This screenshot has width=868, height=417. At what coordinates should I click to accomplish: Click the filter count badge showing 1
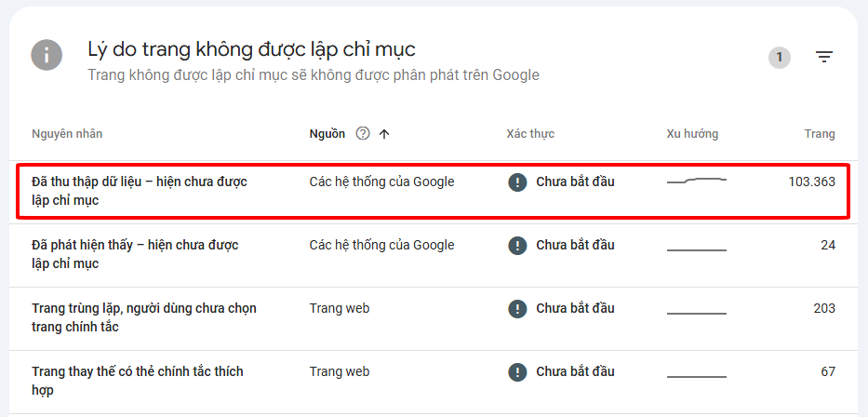click(780, 58)
